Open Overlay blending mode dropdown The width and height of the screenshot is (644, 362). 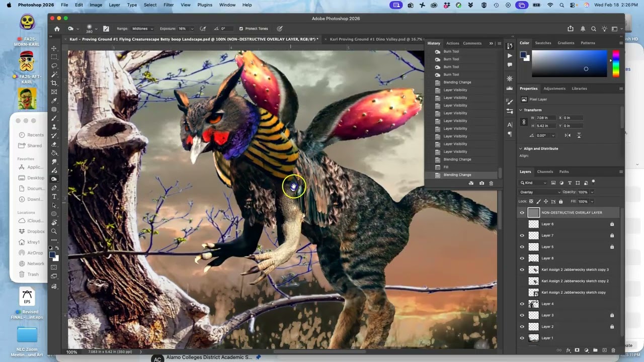pyautogui.click(x=540, y=192)
